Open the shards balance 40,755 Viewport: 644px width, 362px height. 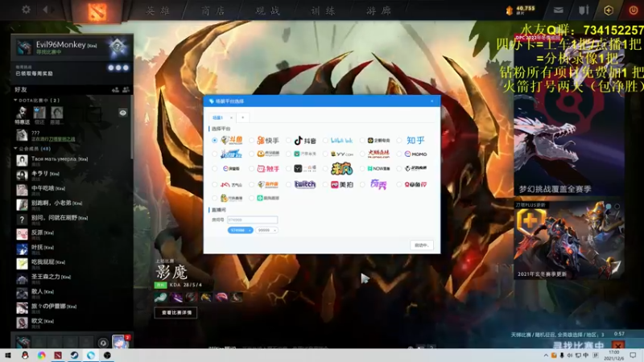tap(521, 10)
